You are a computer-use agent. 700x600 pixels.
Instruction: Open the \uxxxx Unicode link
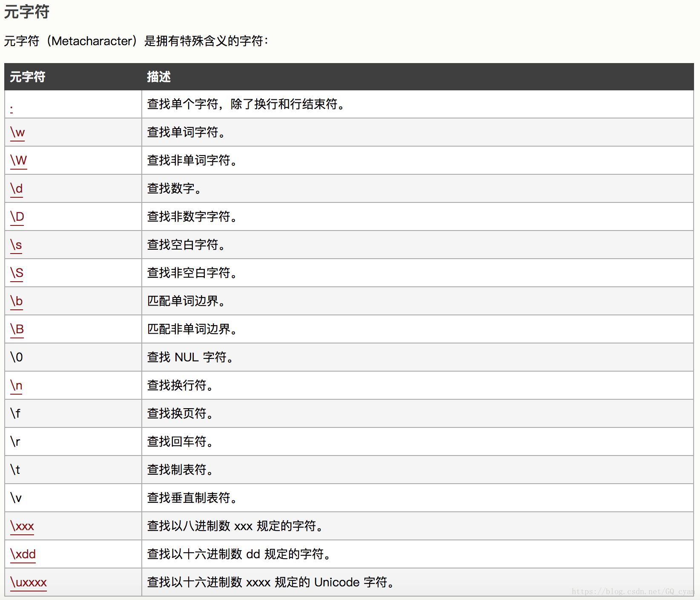[29, 583]
